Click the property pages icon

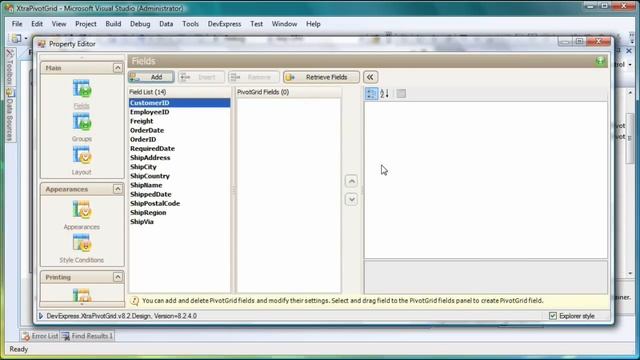(x=401, y=93)
